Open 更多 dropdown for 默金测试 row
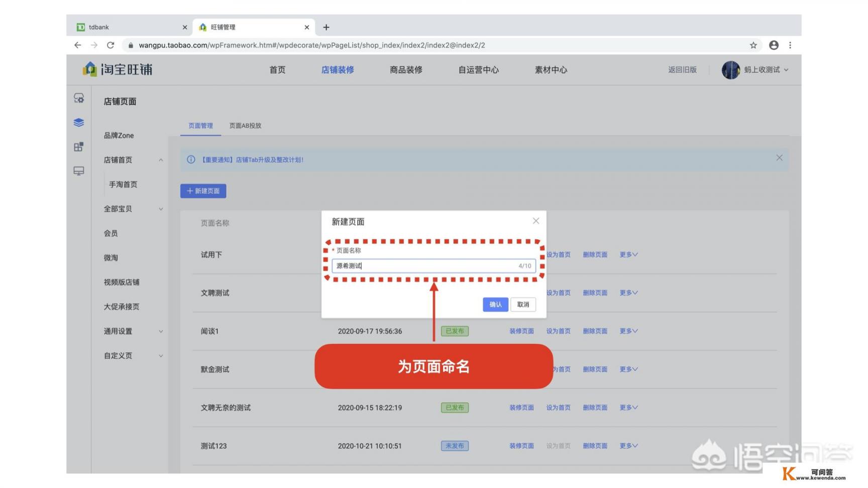 coord(628,369)
